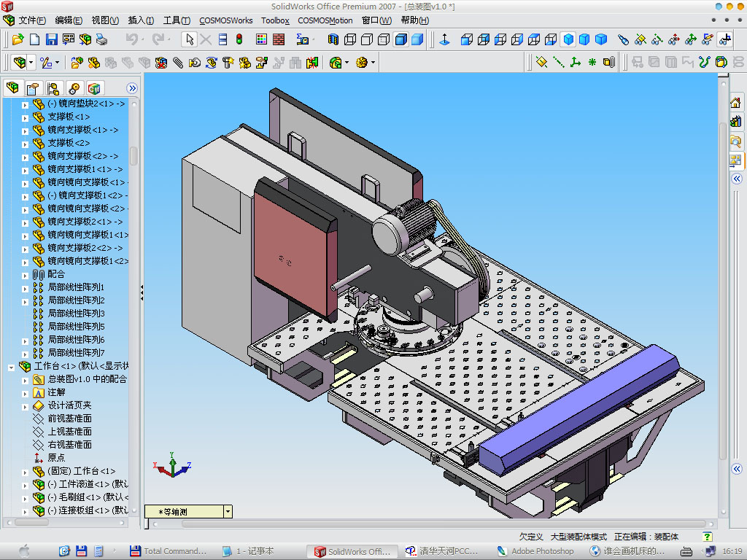Open the sketch tool dropdown arrow
The image size is (747, 560).
(x=57, y=63)
